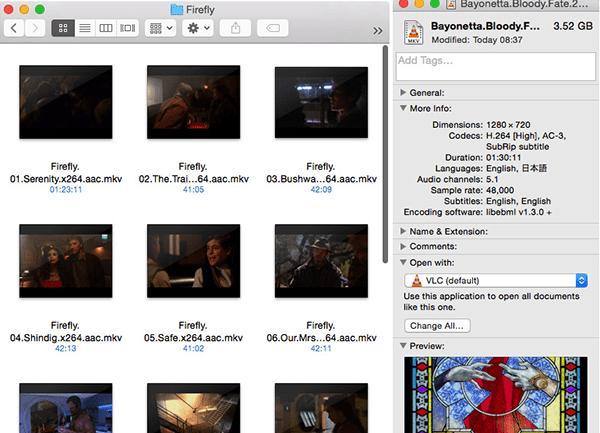Switch to list view

click(85, 28)
